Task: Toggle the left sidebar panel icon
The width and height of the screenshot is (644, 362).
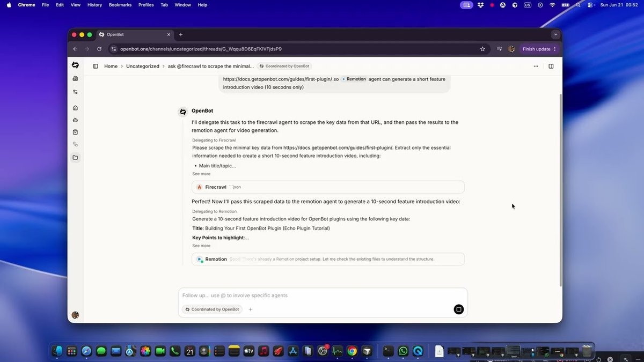Action: point(96,67)
